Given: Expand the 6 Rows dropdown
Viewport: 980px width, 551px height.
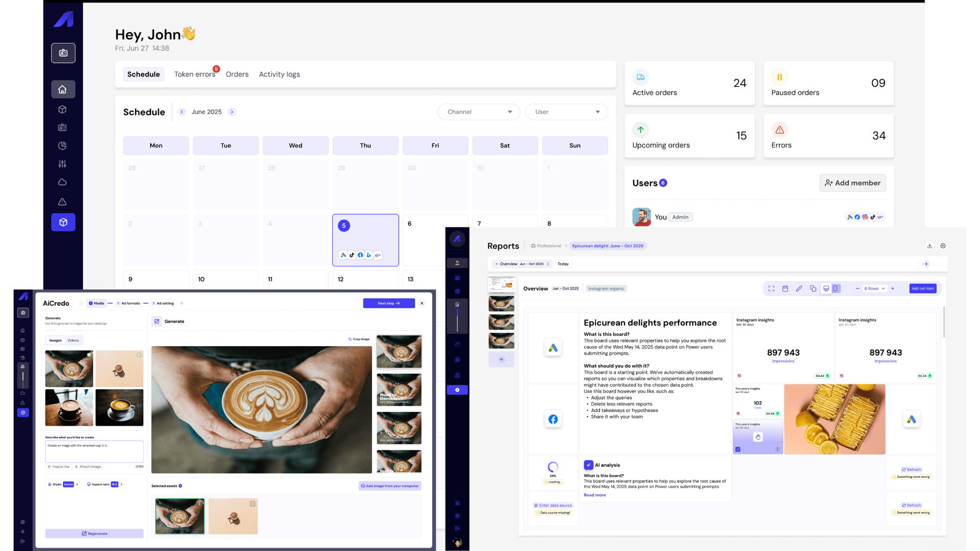Looking at the screenshot, I should 875,289.
